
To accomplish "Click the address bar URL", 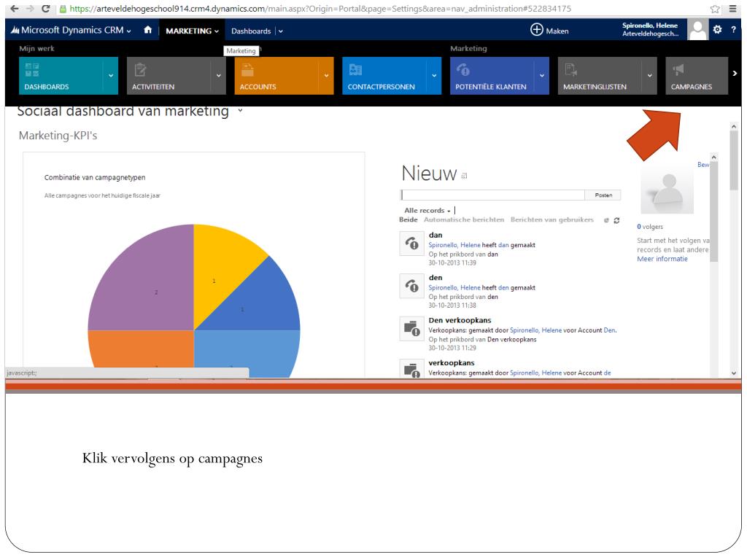I will (x=320, y=9).
